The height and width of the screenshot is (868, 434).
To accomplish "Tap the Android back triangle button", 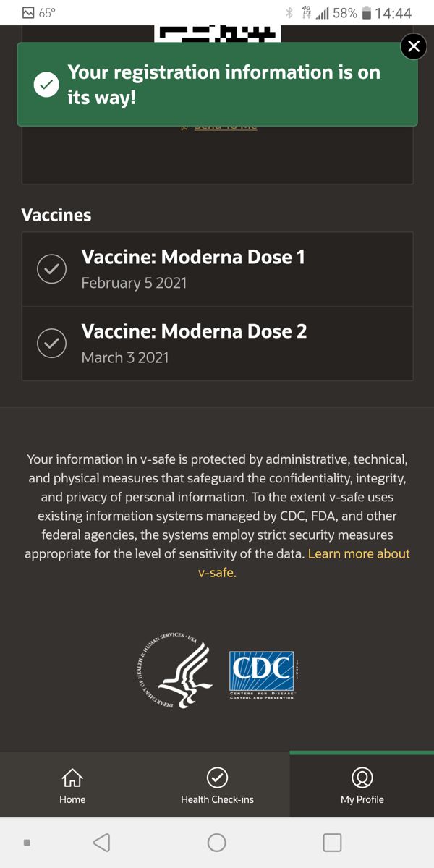I will click(x=101, y=842).
